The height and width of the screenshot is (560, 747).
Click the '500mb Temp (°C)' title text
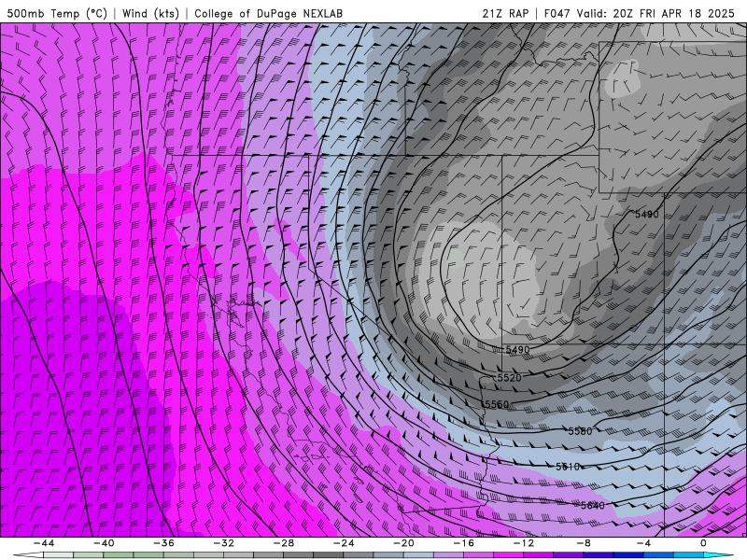[57, 13]
